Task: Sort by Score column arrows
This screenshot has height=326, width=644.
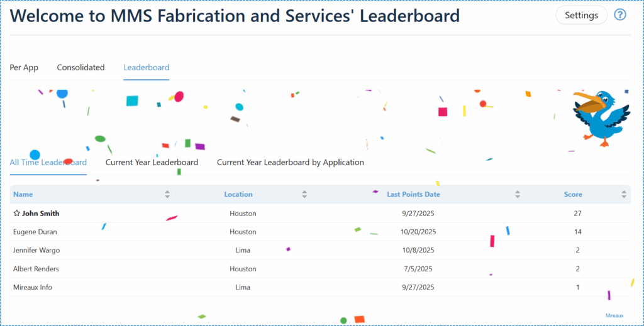Action: point(624,195)
